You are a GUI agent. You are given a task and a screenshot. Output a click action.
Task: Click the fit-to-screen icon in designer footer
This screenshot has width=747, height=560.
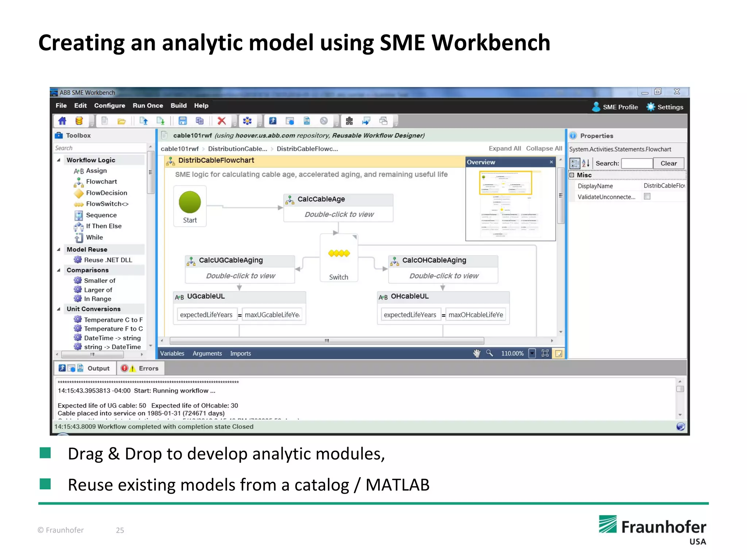point(545,353)
